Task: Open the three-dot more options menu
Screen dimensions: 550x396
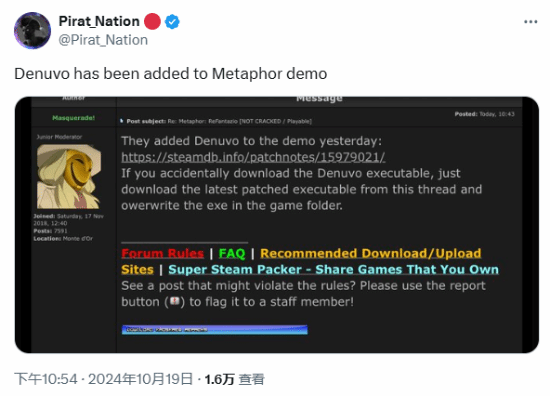Action: click(x=531, y=22)
